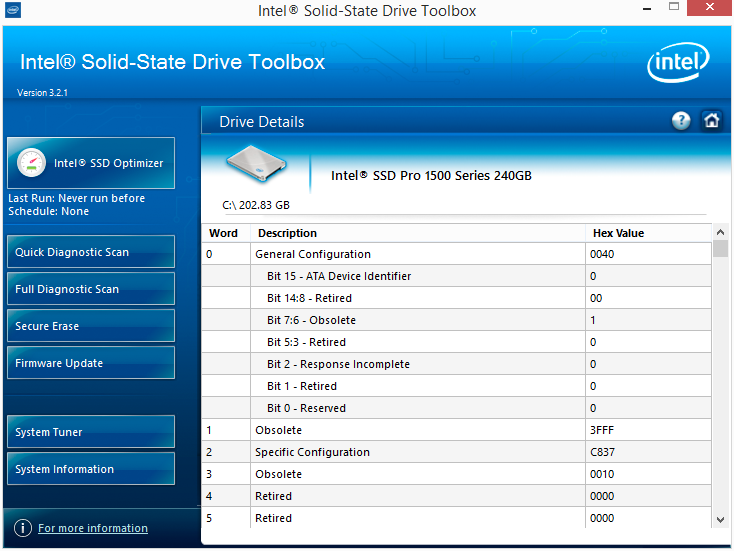Screen dimensions: 734x551
Task: Close the Toolbox window
Action: tap(709, 7)
